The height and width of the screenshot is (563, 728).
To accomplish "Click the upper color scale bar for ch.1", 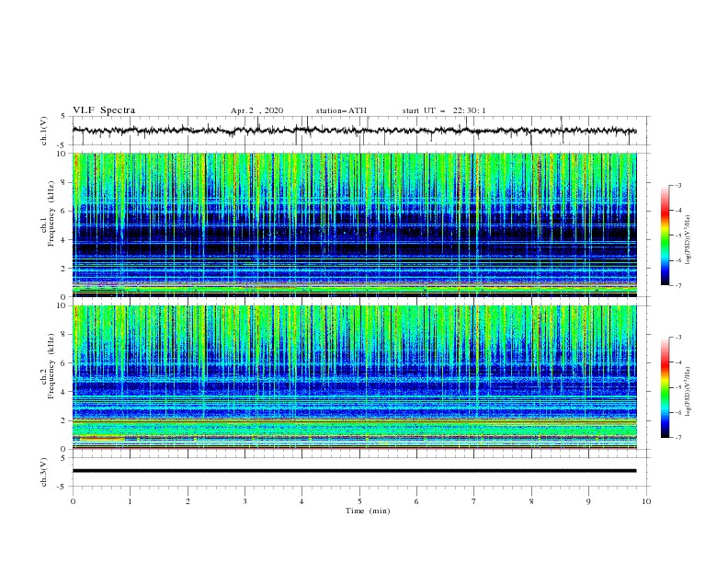I will pos(665,236).
